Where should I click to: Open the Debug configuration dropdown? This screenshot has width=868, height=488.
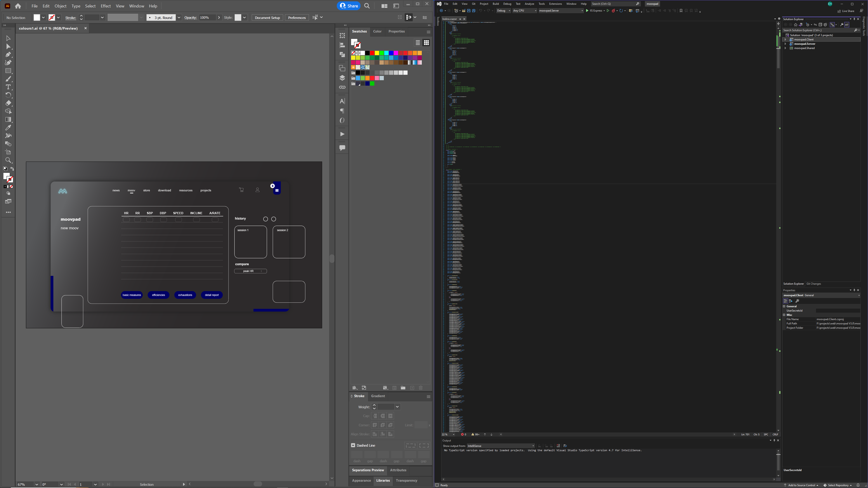click(503, 11)
